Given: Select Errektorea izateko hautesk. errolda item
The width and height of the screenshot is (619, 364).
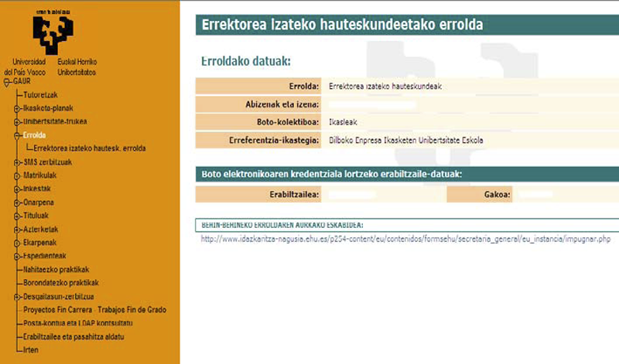Looking at the screenshot, I should 90,148.
